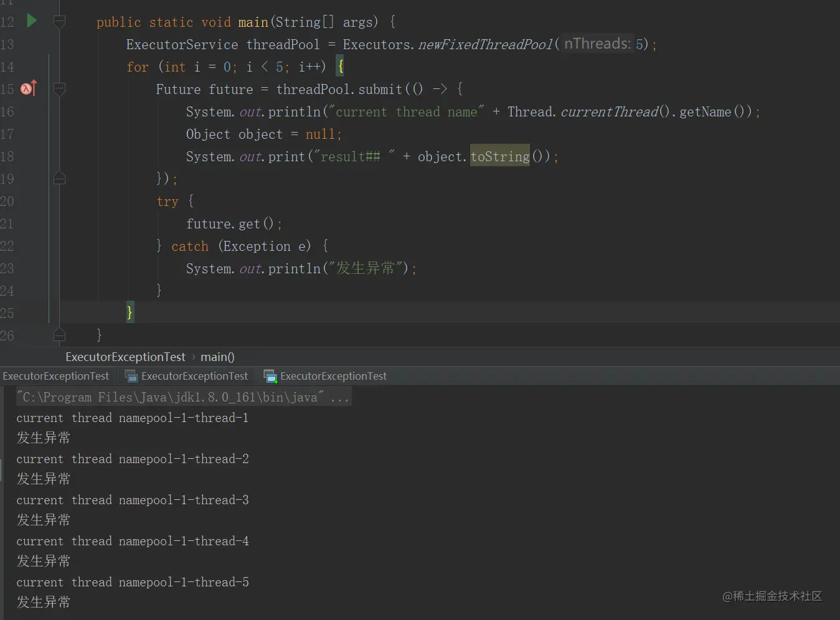Screen dimensions: 840x620
Task: Click the highlighted closing brace on line 25
Action: pyautogui.click(x=130, y=312)
